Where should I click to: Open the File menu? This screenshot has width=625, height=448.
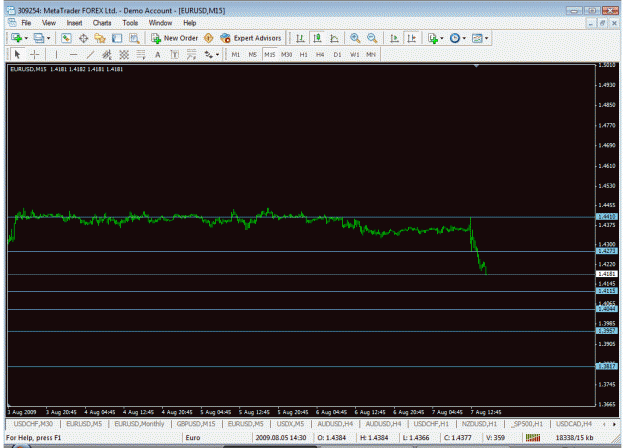coord(26,23)
